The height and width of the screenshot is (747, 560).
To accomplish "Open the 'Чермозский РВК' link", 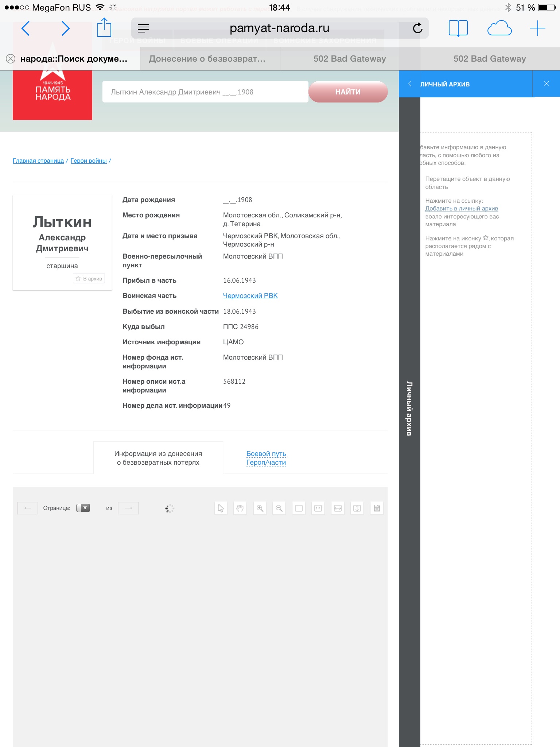I will coord(250,296).
